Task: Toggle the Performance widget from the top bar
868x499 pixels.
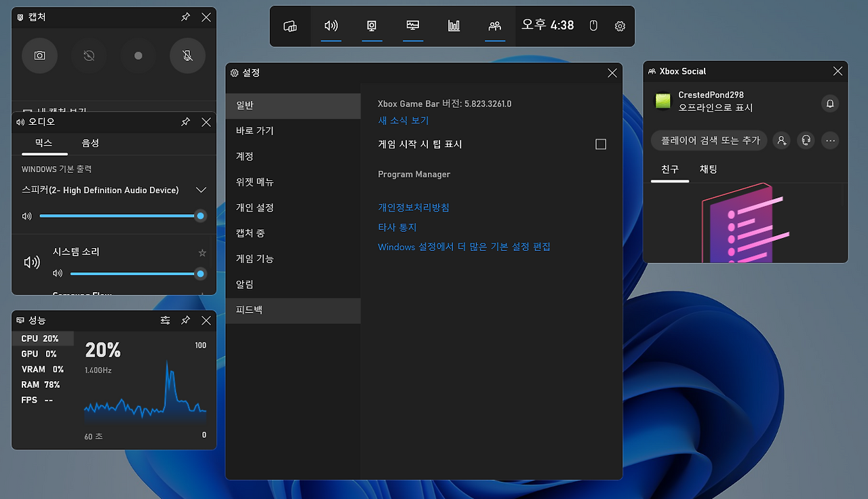Action: click(x=413, y=26)
